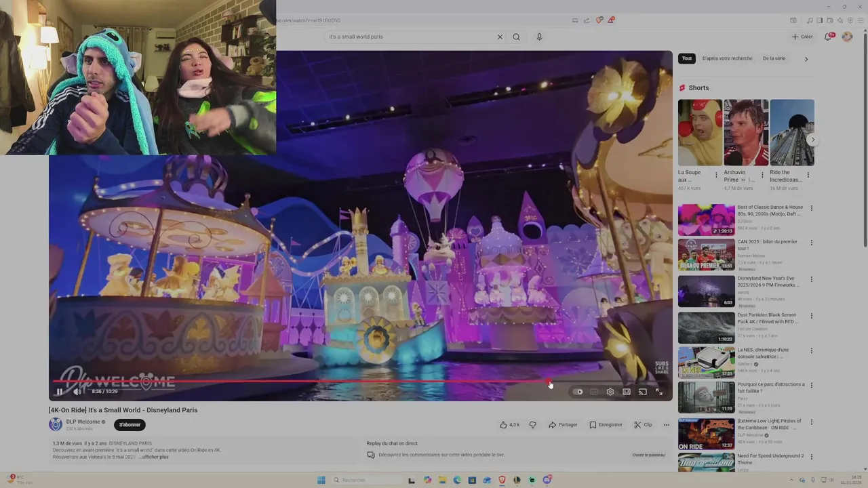Viewport: 868px width, 488px height.
Task: Create a Clip with the scissors button
Action: [643, 425]
